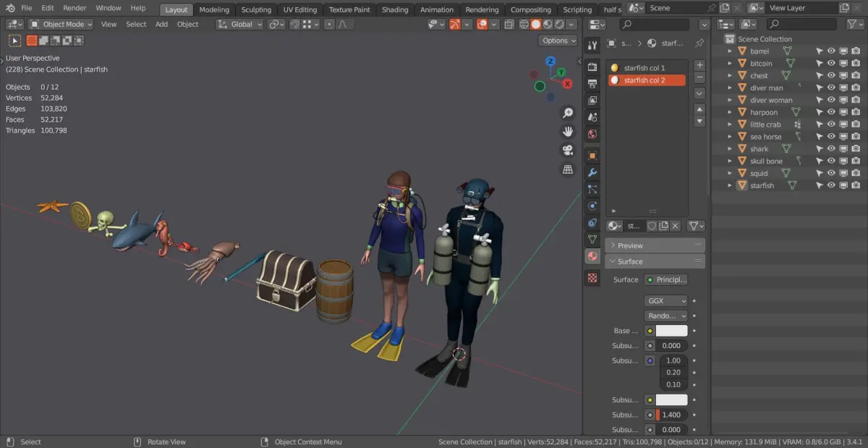Open the Render menu
This screenshot has height=448, width=868.
point(75,8)
